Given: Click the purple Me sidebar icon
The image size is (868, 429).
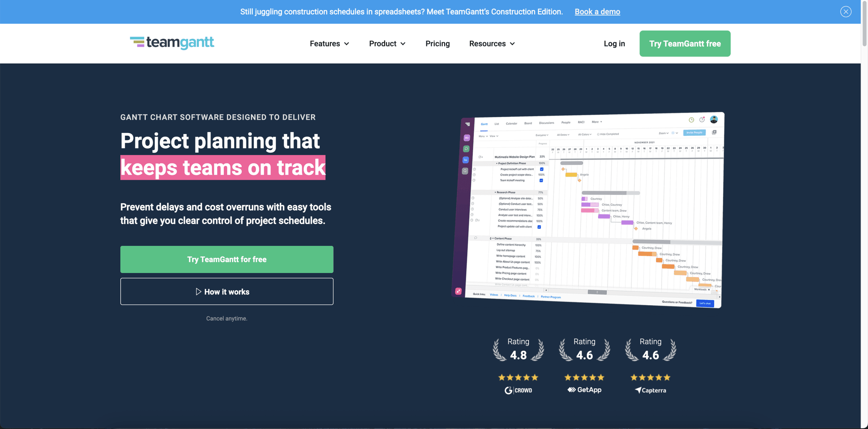Looking at the screenshot, I should coord(467,138).
